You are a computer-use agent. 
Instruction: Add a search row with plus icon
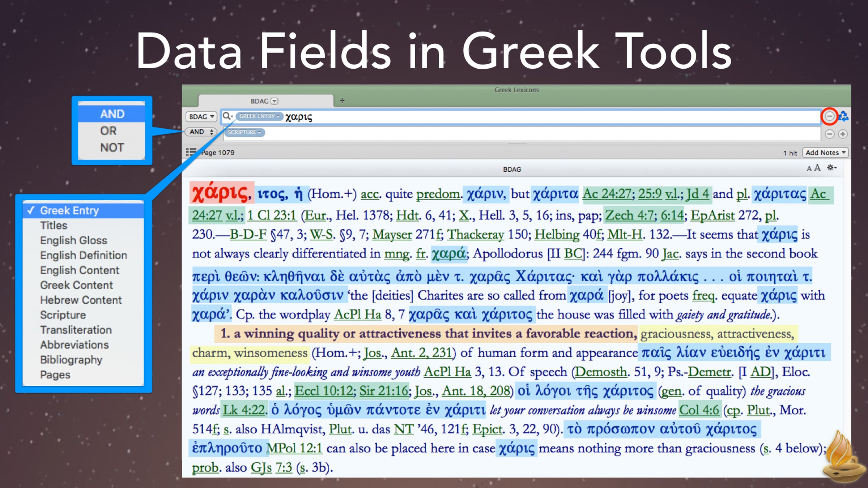843,134
